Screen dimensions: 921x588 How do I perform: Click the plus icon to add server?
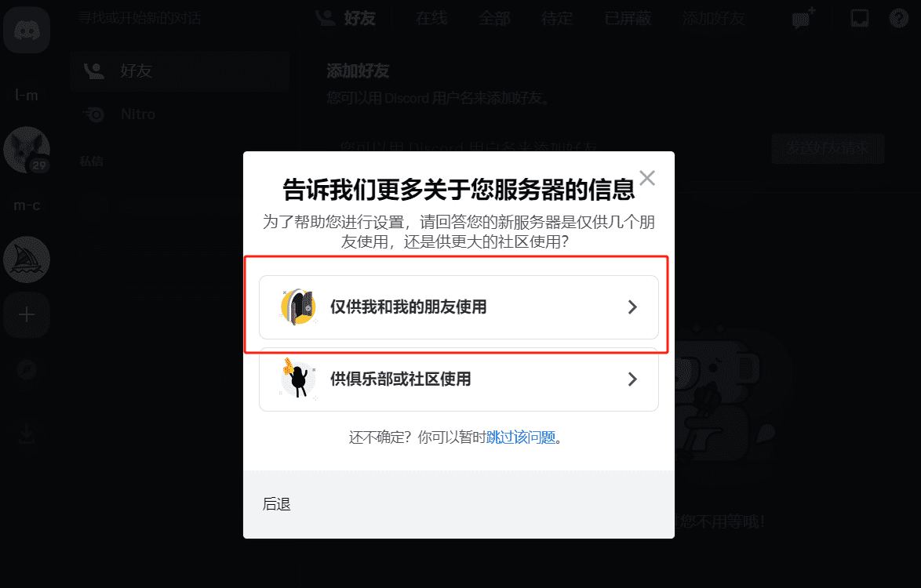click(x=27, y=315)
